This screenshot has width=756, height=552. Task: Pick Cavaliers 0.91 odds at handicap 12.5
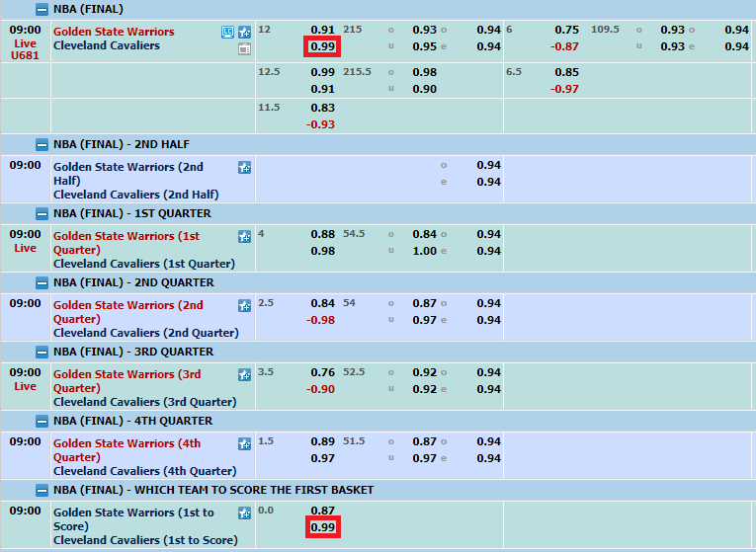coord(322,89)
